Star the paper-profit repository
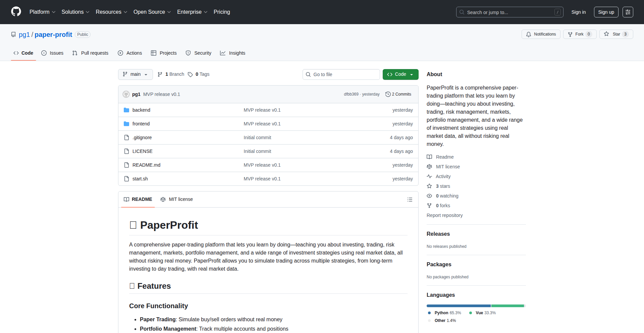The width and height of the screenshot is (644, 333). pos(616,34)
